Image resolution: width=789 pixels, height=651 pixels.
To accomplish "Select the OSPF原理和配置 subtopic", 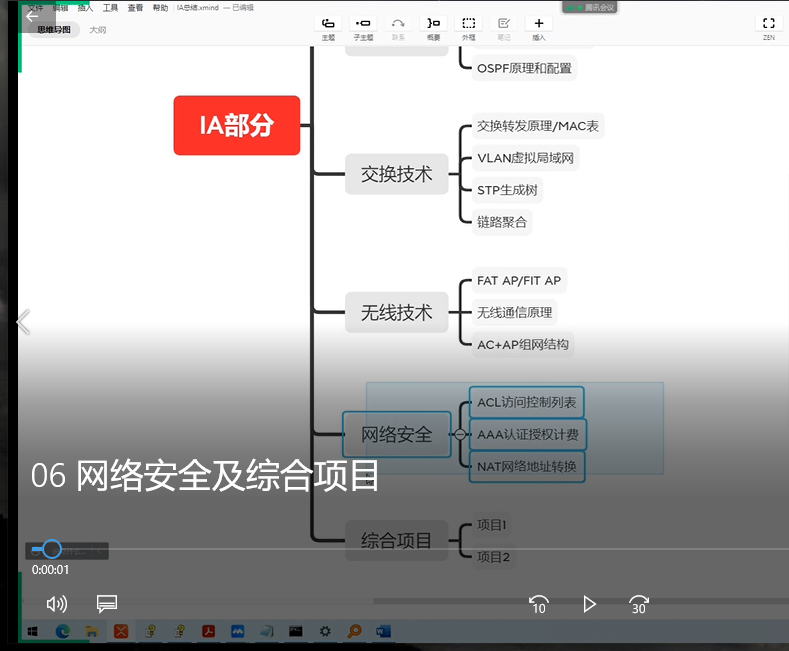I will (524, 68).
